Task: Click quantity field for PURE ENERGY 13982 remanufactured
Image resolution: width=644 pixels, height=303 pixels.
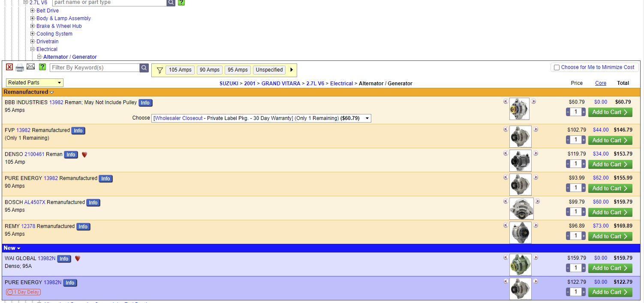Action: click(x=576, y=188)
